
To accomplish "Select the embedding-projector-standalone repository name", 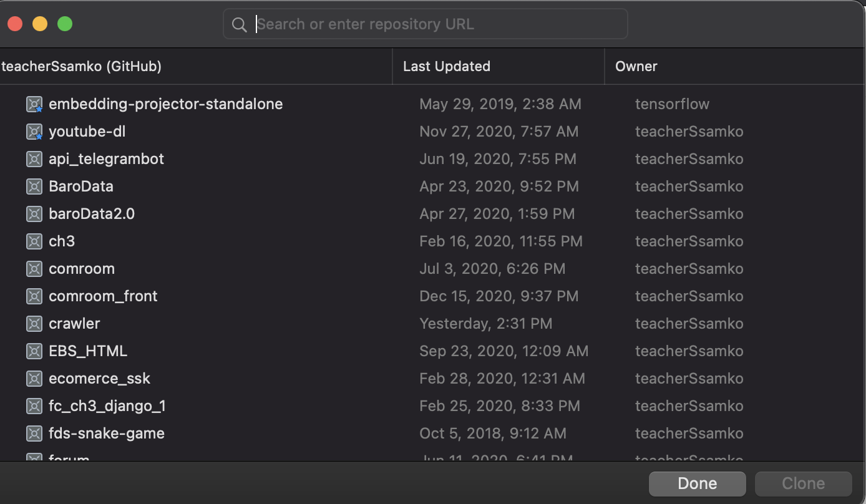I will pos(166,104).
